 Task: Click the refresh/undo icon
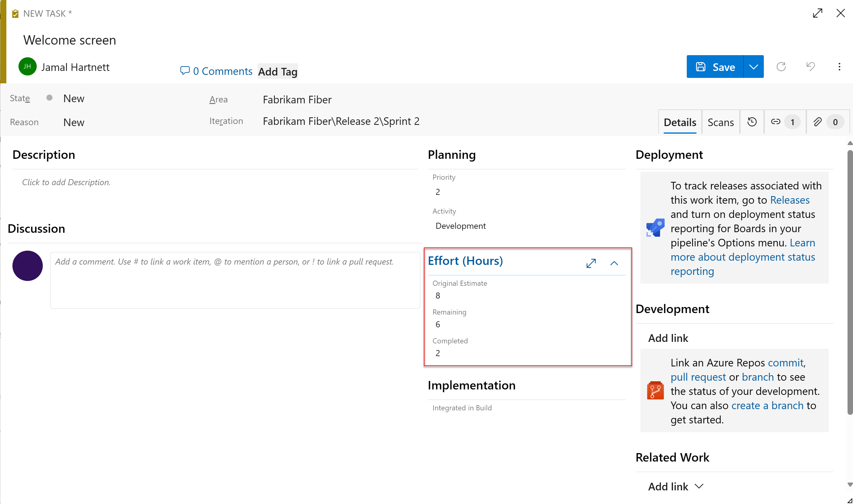pos(782,67)
